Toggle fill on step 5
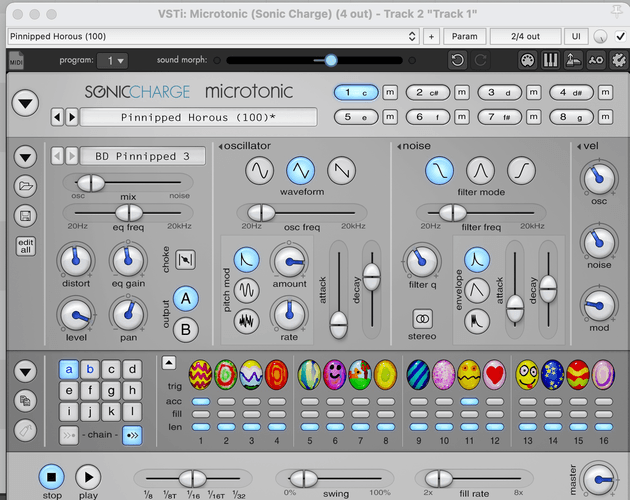Image resolution: width=630 pixels, height=500 pixels. tap(309, 414)
